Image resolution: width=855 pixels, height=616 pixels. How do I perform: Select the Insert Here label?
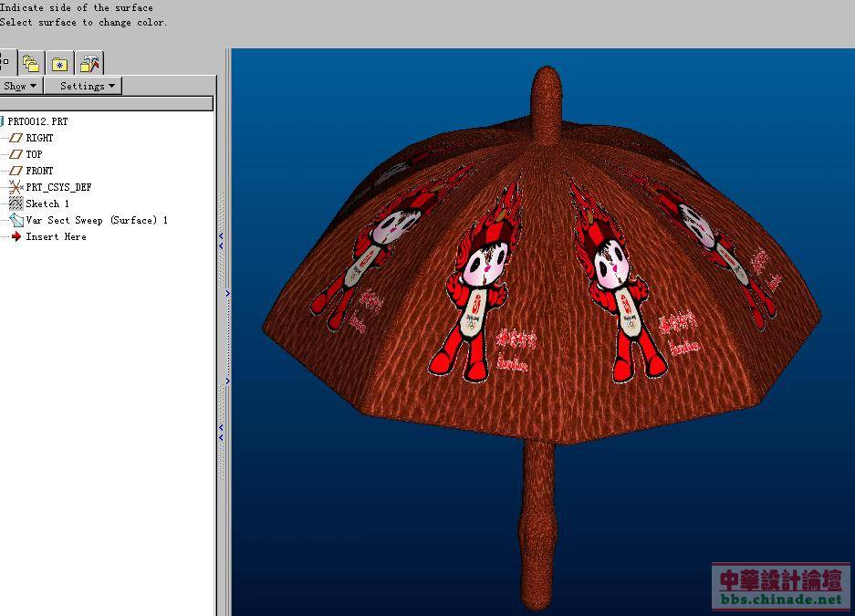57,236
